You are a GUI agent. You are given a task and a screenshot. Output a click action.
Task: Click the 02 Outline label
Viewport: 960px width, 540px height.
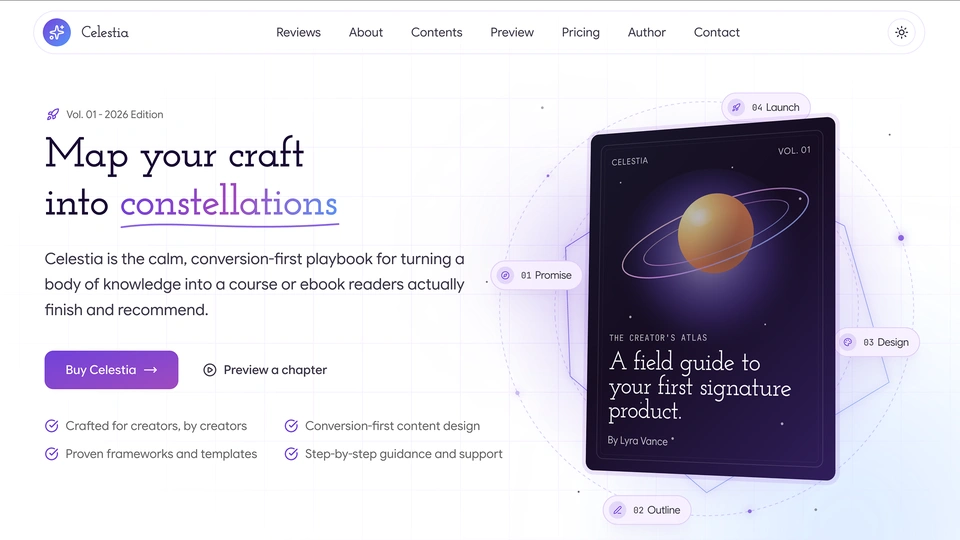pyautogui.click(x=656, y=510)
